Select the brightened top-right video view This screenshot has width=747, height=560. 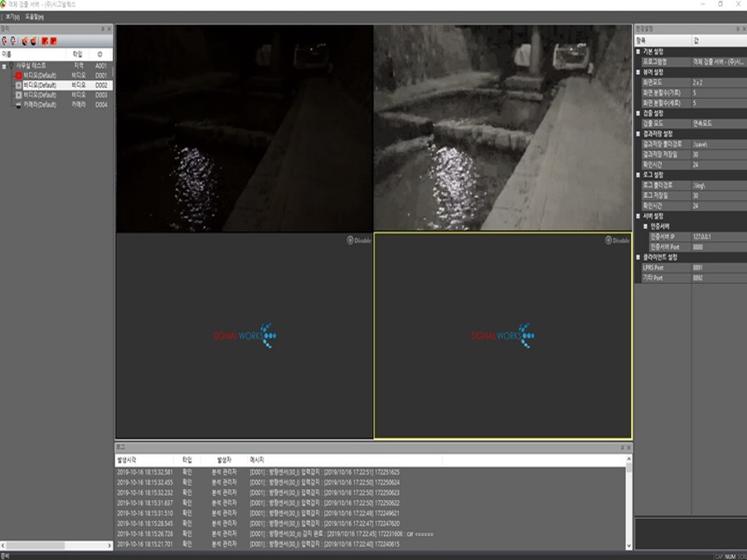click(502, 128)
